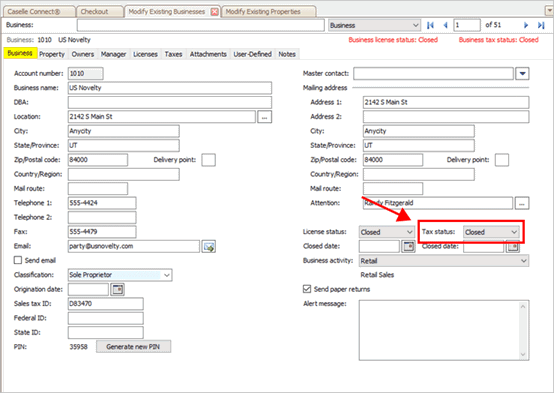Open the Business search type dropdown
Viewport: 554px width, 393px height.
click(x=374, y=25)
